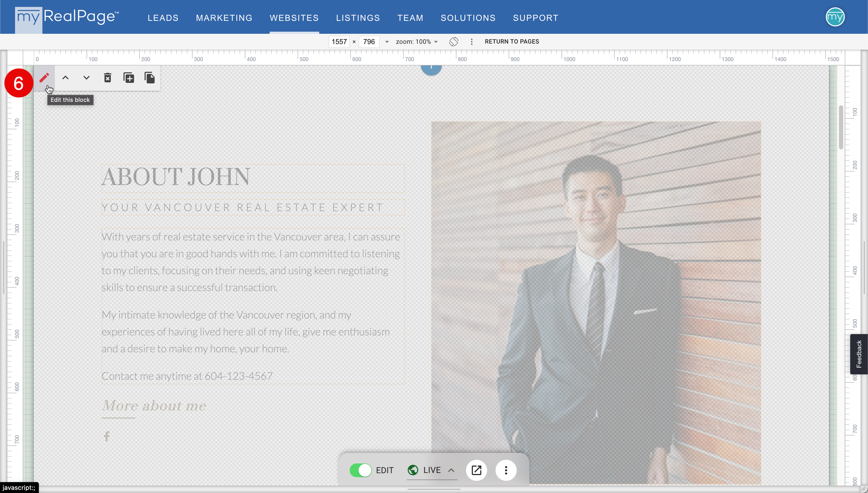Click the Edit this block pencil icon
The height and width of the screenshot is (493, 868).
click(x=44, y=78)
